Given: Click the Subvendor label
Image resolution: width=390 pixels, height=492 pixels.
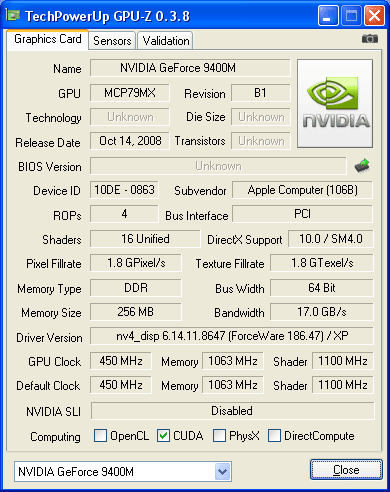Looking at the screenshot, I should click(x=200, y=191).
